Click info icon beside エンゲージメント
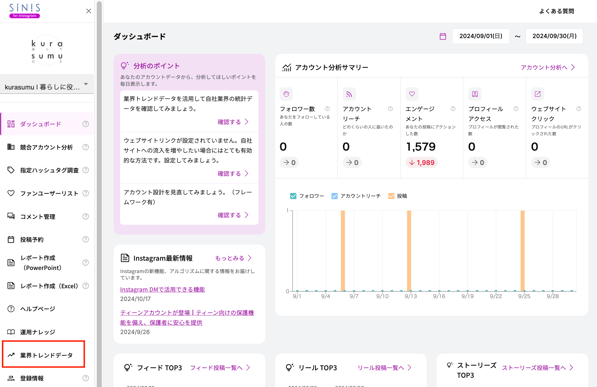 pyautogui.click(x=453, y=109)
